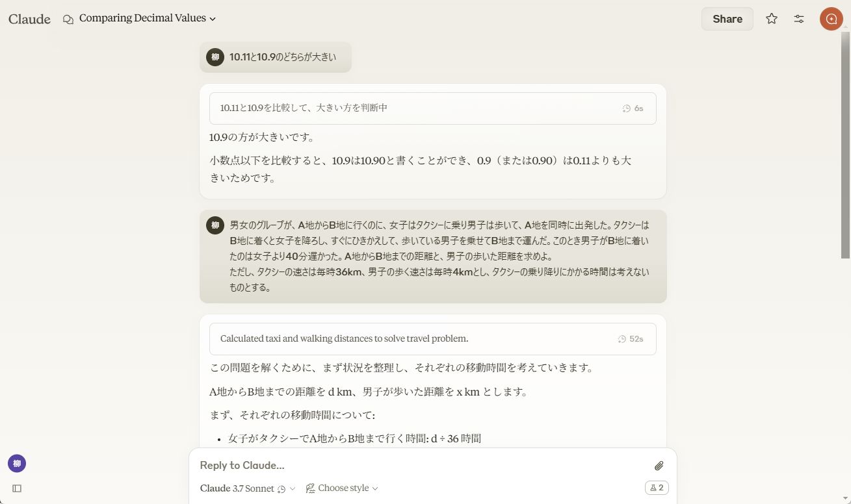Click the purple 柳 avatar bottom left

[17, 463]
